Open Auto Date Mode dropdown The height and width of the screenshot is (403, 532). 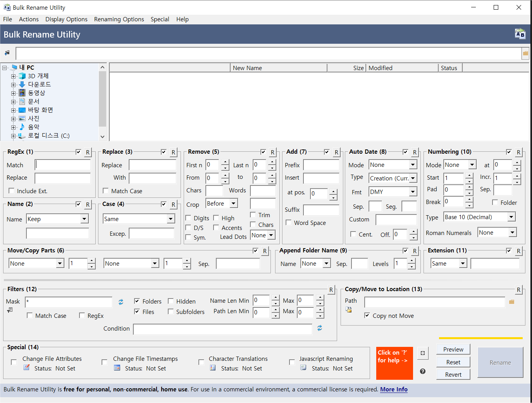click(393, 165)
